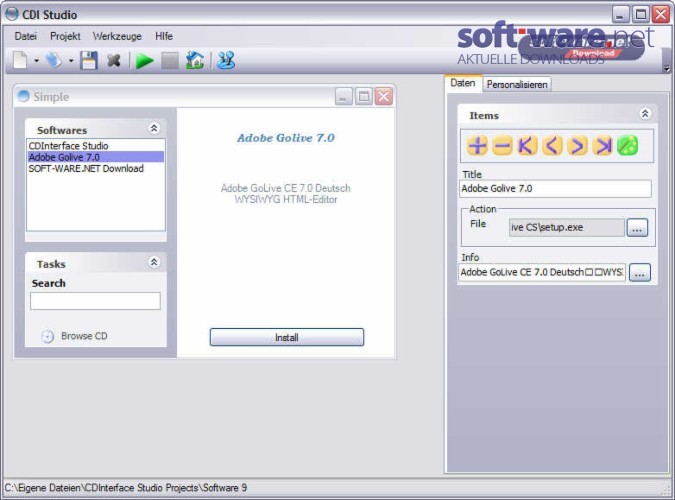This screenshot has width=675, height=500.
Task: Click the toolbar overflow arrow at the far right
Action: click(x=667, y=69)
